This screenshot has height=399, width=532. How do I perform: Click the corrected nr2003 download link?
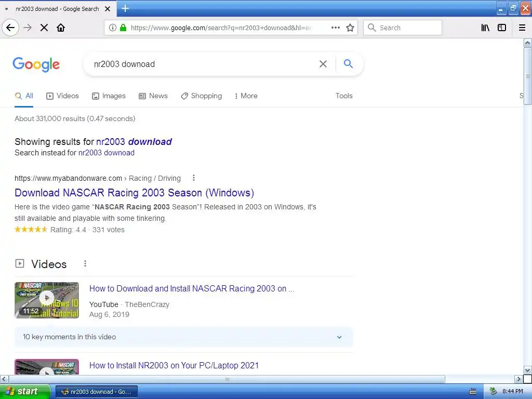click(134, 141)
